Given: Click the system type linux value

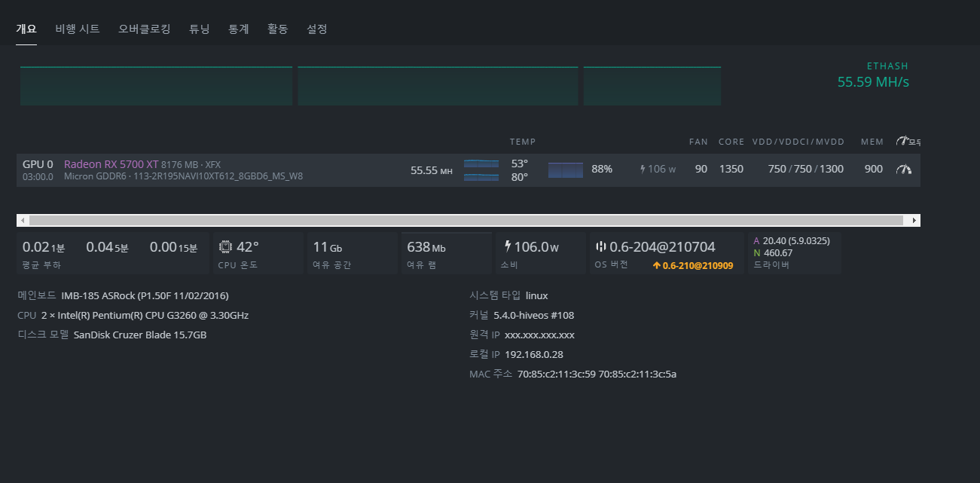Looking at the screenshot, I should click(x=536, y=295).
